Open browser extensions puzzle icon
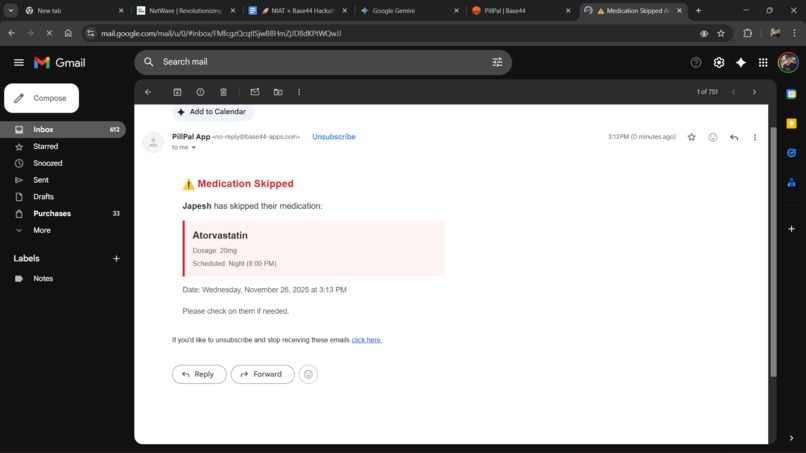 click(747, 33)
